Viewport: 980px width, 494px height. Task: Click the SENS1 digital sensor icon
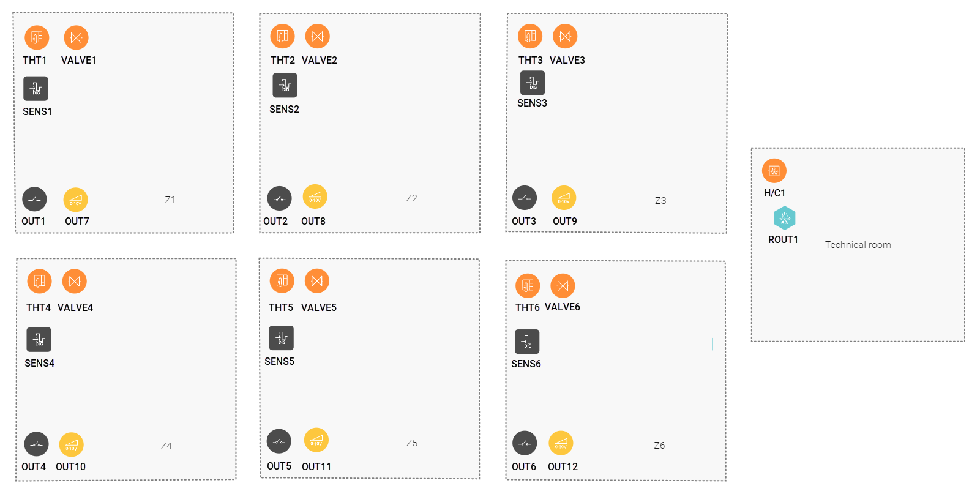click(x=36, y=89)
